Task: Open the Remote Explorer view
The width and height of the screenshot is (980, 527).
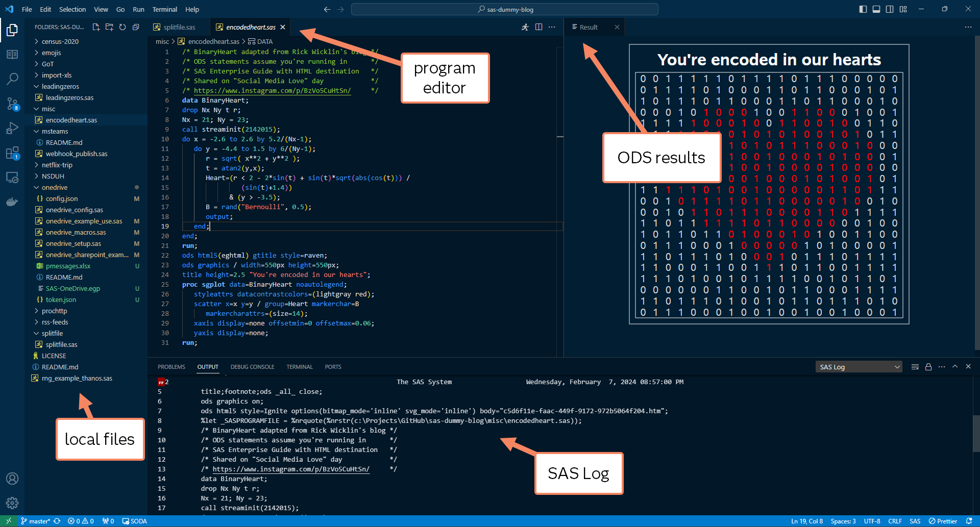Action: click(12, 177)
